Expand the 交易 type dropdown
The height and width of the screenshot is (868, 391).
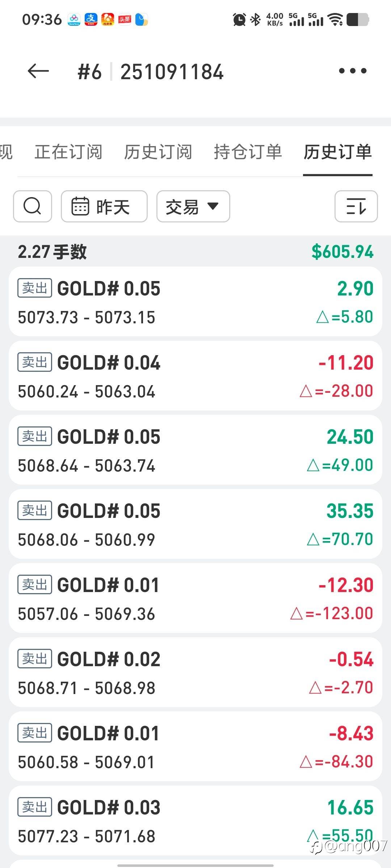193,206
